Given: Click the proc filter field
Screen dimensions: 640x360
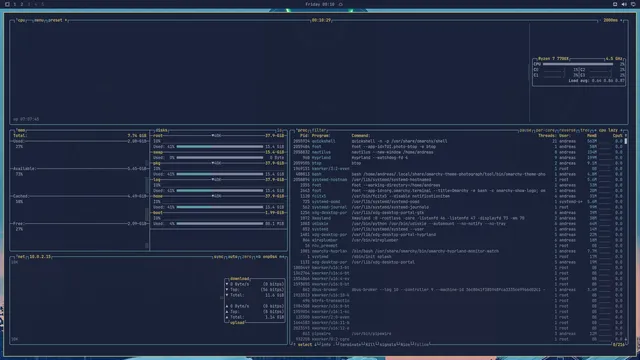Looking at the screenshot, I should click(319, 130).
